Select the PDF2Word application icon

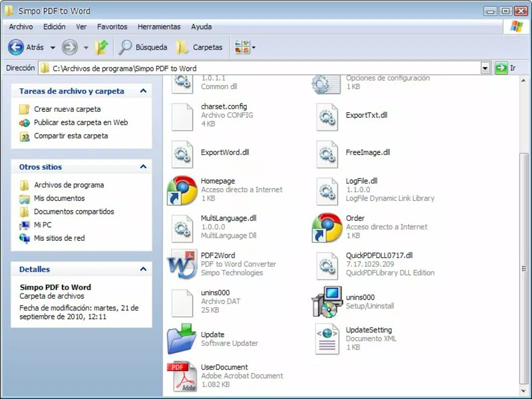(182, 265)
